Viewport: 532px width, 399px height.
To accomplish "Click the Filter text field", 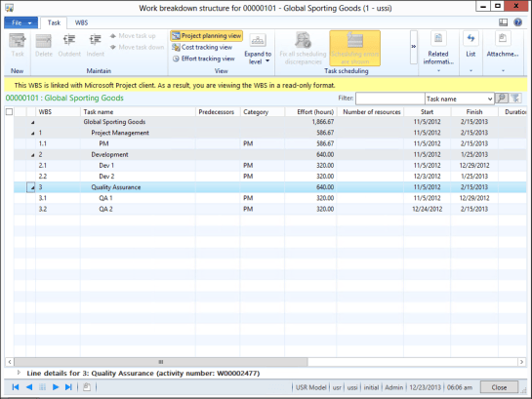I will point(389,99).
